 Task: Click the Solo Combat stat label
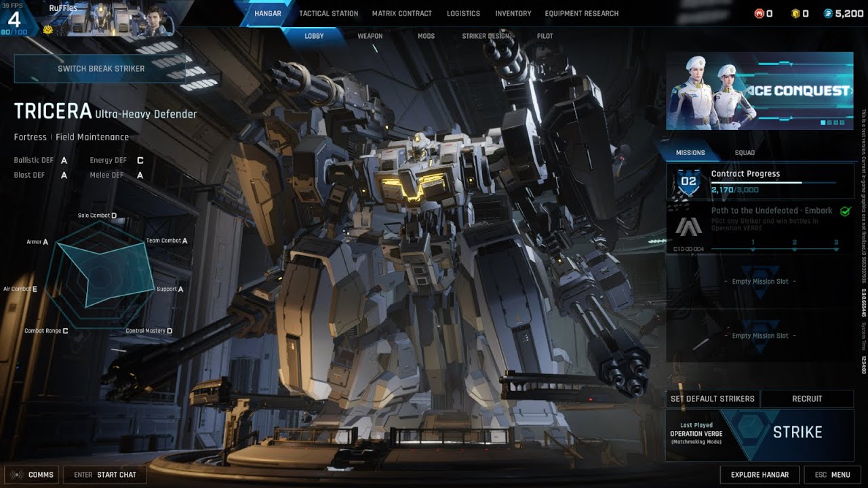tap(97, 216)
